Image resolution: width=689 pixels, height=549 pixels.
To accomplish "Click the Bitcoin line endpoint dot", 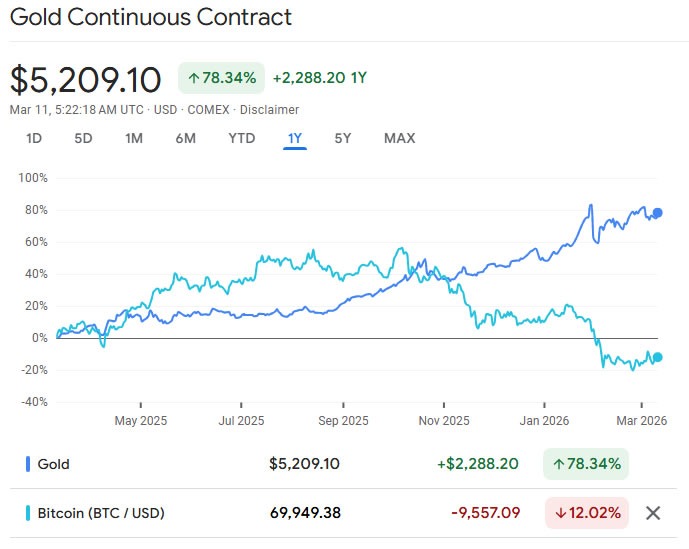I will coord(657,357).
